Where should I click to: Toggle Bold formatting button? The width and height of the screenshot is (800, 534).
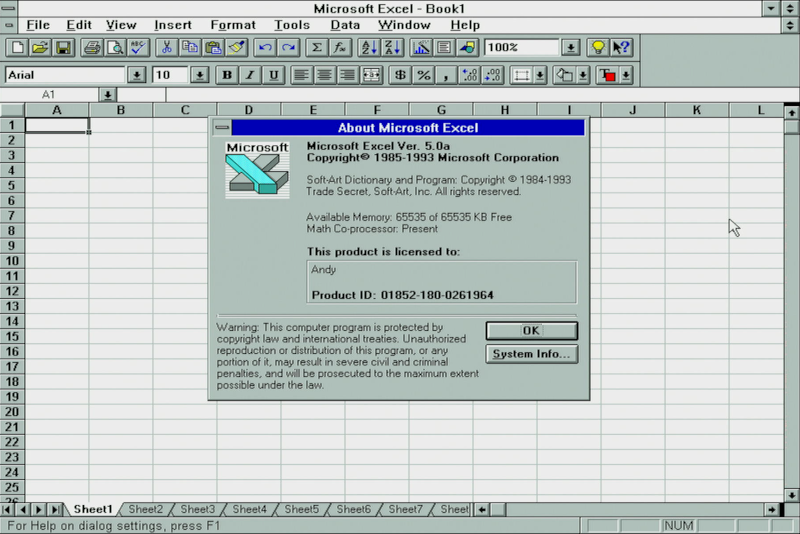[227, 75]
